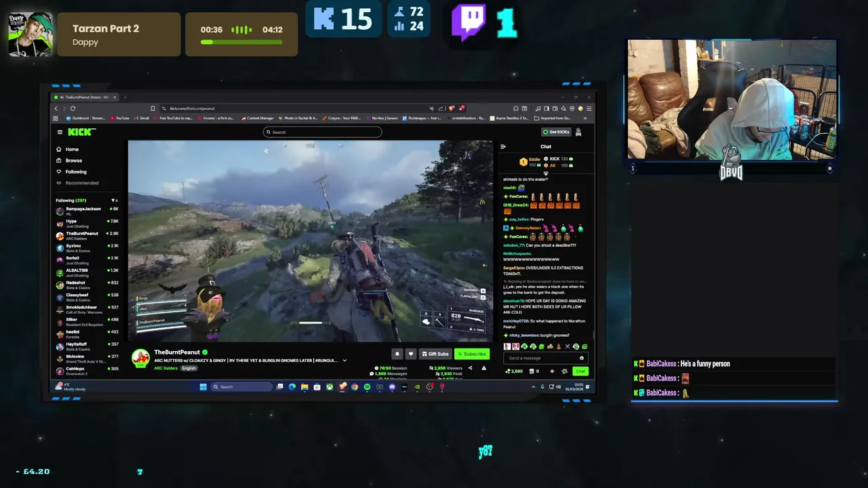Viewport: 868px width, 488px height.
Task: Click the TheBurntPeanut streamer avatar
Action: 140,359
